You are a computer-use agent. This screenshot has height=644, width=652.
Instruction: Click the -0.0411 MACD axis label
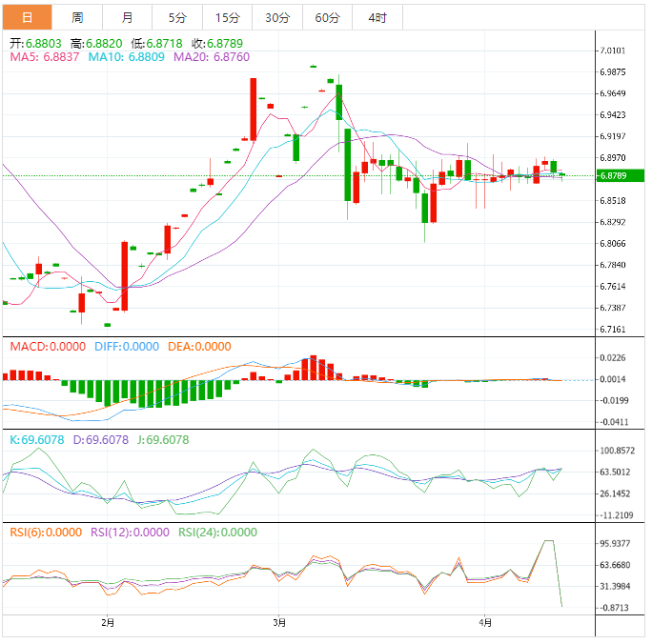pyautogui.click(x=614, y=422)
